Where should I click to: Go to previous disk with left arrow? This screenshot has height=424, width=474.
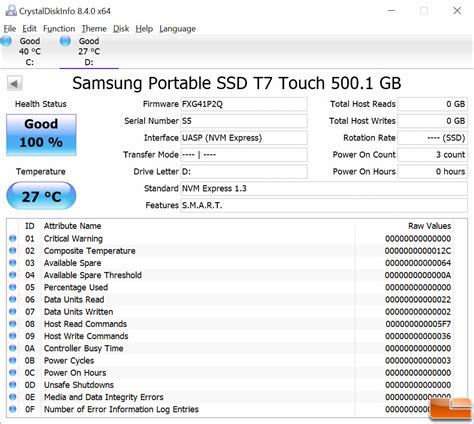point(14,83)
